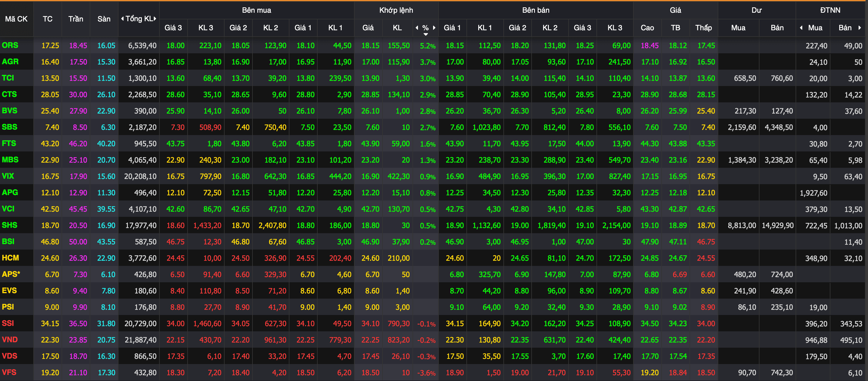
Task: Click the left arrow beside Tổng KL header
Action: tap(122, 19)
